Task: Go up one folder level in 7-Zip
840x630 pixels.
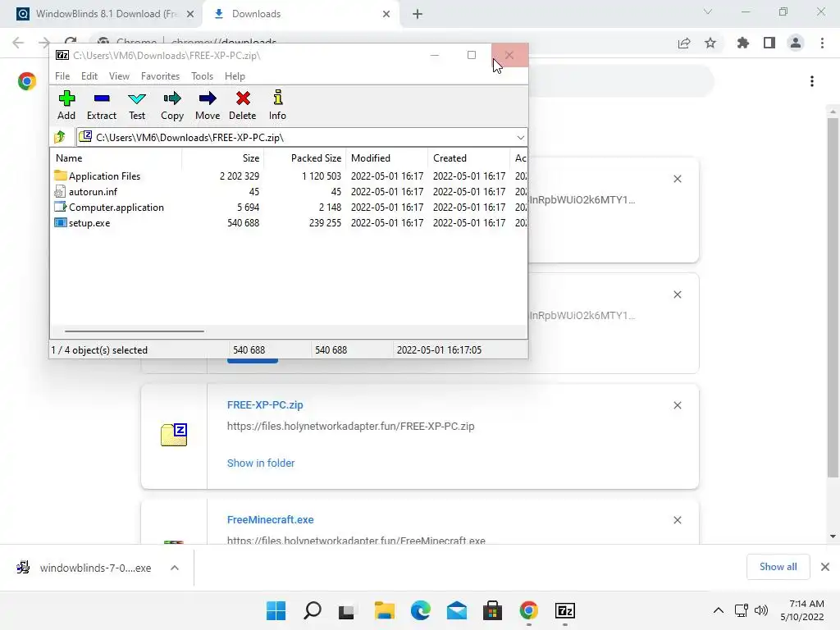Action: coord(60,137)
